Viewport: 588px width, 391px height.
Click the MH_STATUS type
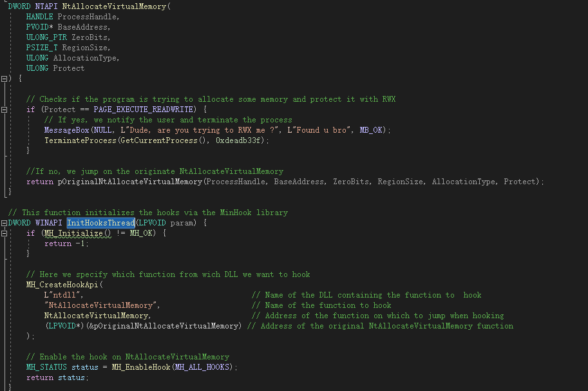coord(46,367)
